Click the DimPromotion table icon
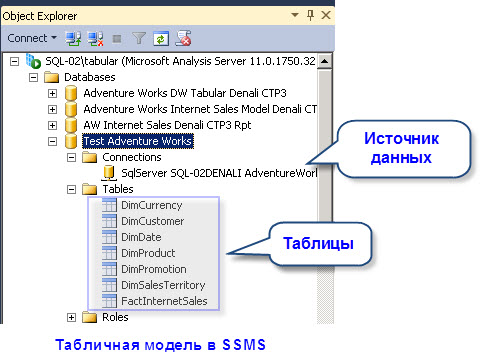Screen dimensions: 487x363 pos(109,269)
